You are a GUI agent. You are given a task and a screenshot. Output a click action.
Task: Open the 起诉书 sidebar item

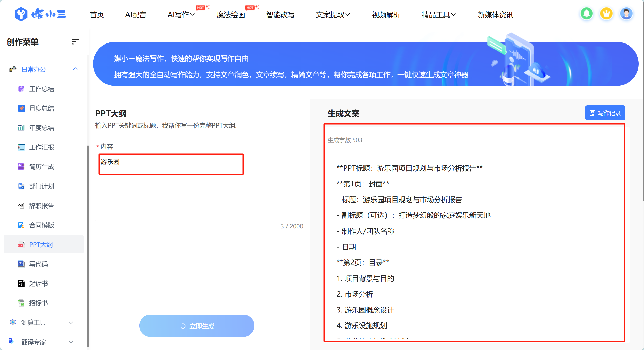point(38,283)
